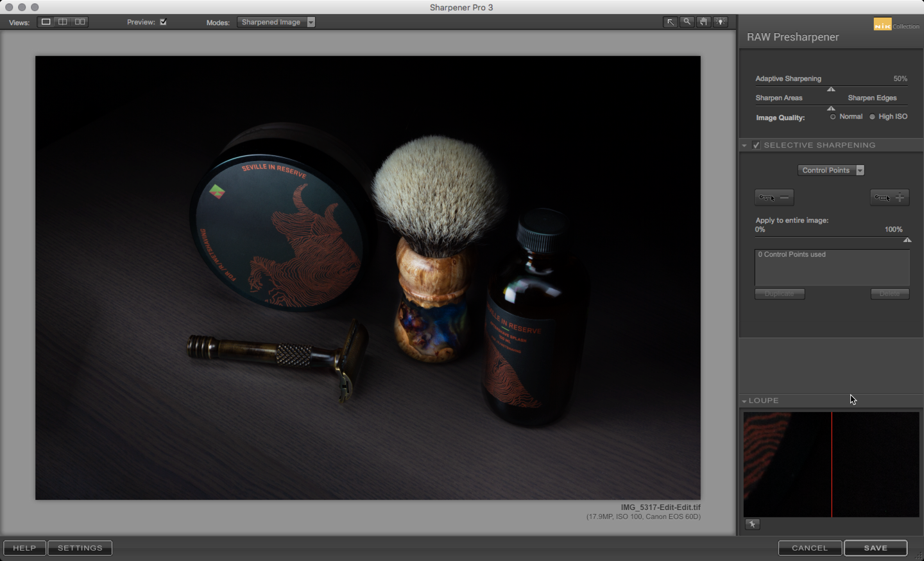Viewport: 924px width, 561px height.
Task: Switch to side-by-side preview view
Action: (x=80, y=22)
